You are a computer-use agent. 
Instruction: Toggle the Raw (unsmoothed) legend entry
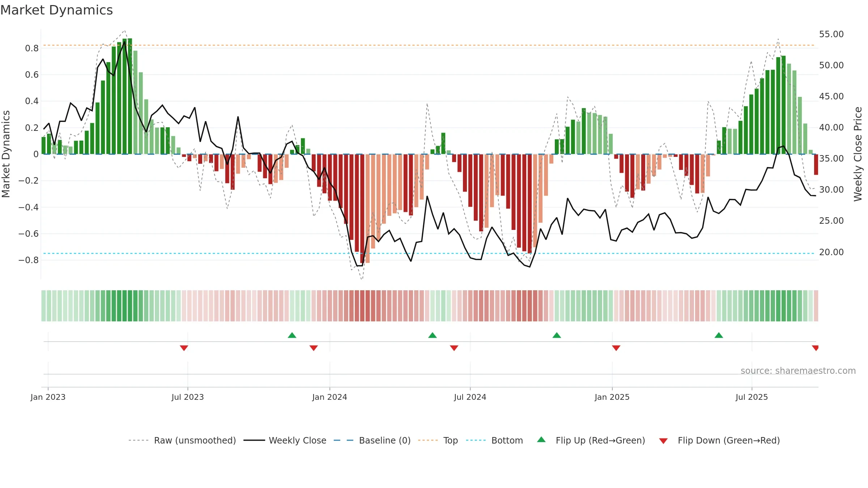click(182, 440)
